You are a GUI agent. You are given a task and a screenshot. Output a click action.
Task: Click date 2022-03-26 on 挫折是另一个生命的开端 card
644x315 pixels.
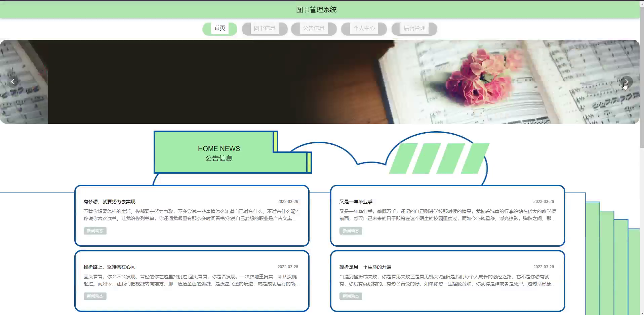544,267
